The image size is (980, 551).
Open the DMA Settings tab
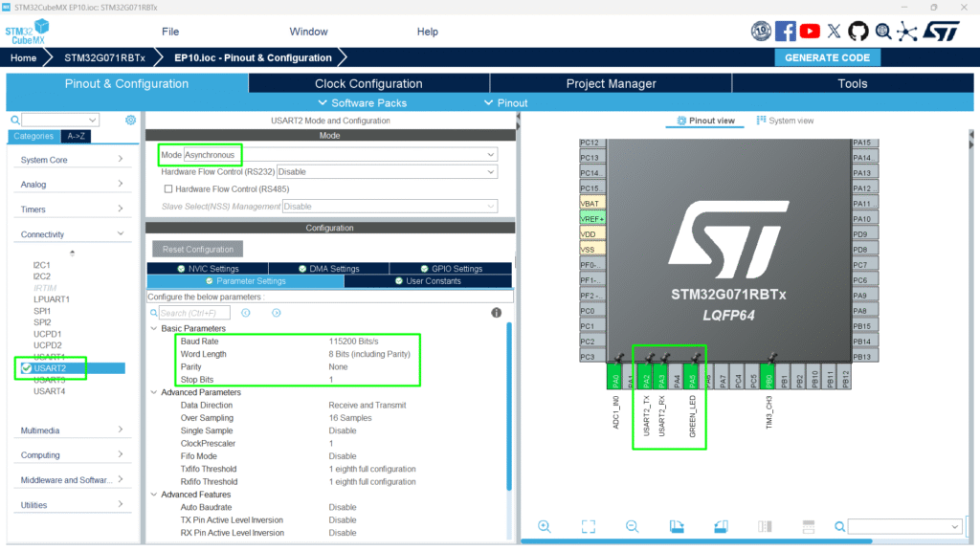point(329,269)
